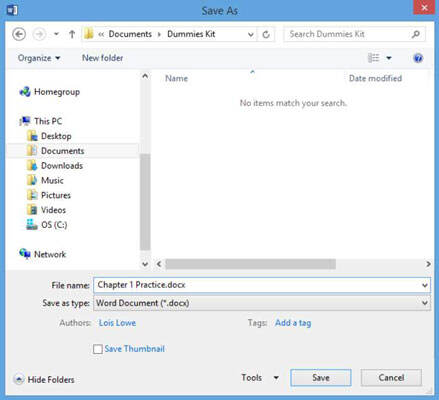The image size is (439, 400).
Task: Click the Forward navigation arrow
Action: pos(39,34)
